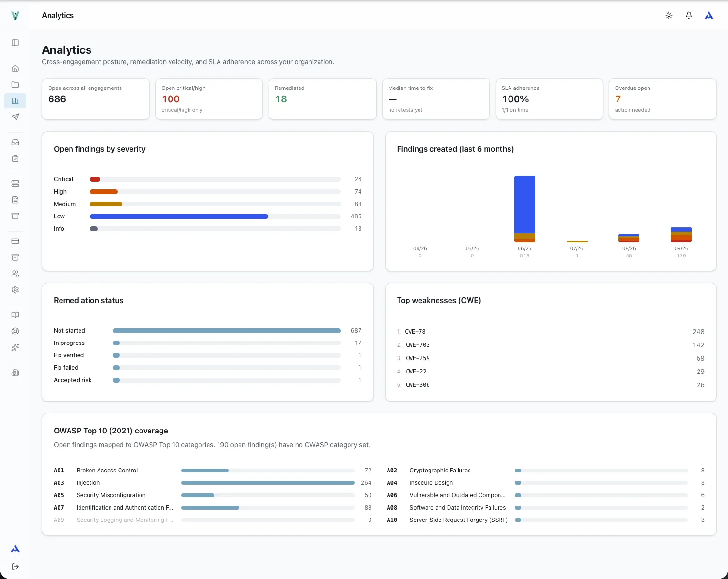Select the CWE-703 weakness row

(551, 345)
